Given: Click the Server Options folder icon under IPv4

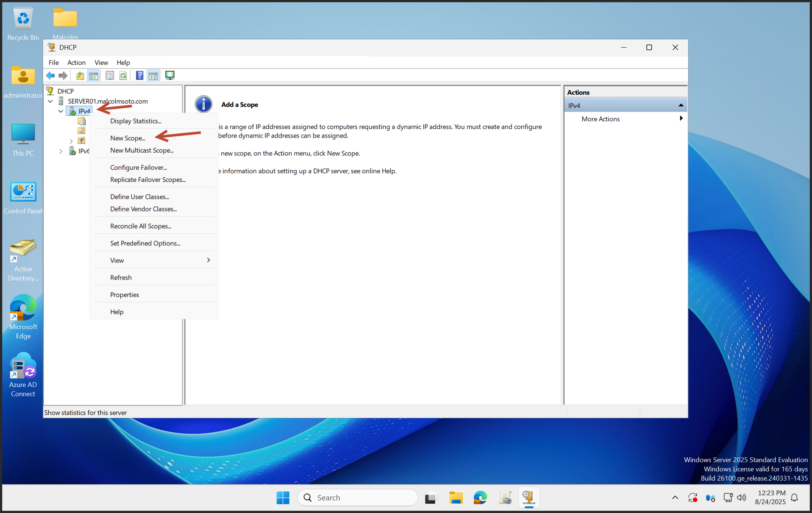Looking at the screenshot, I should pos(81,121).
